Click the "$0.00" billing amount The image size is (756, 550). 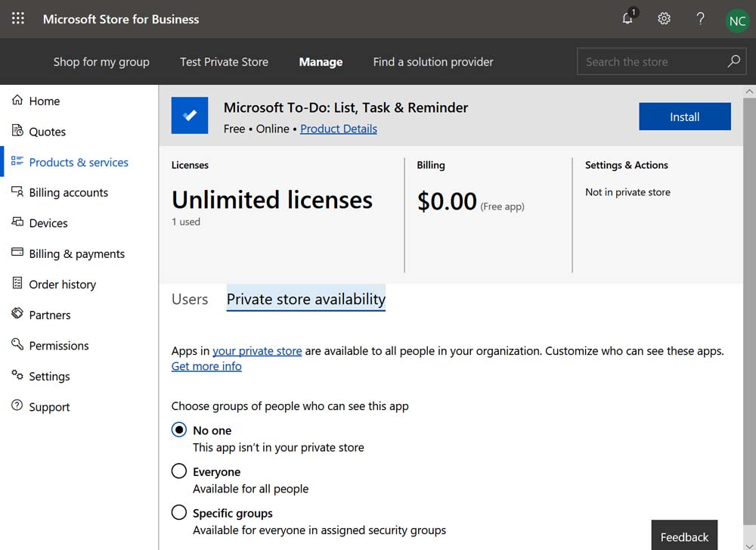[447, 201]
